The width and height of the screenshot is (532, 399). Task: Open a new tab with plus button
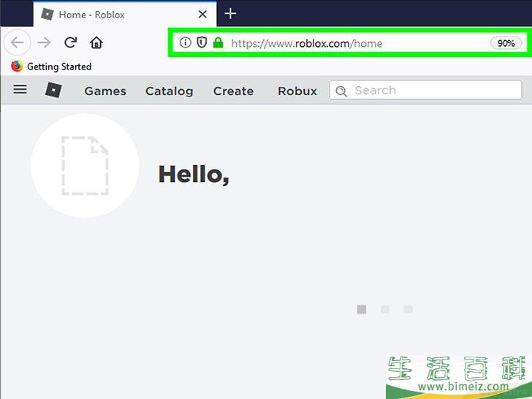pyautogui.click(x=230, y=14)
